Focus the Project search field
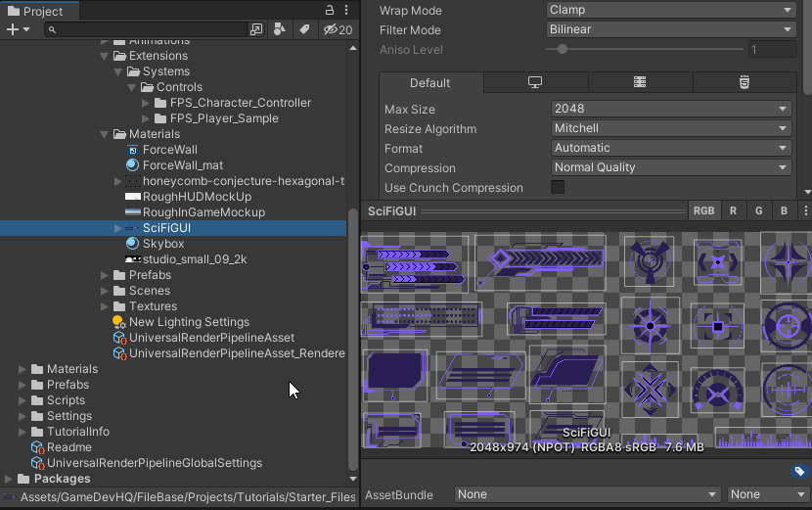The height and width of the screenshot is (510, 812). (x=146, y=29)
